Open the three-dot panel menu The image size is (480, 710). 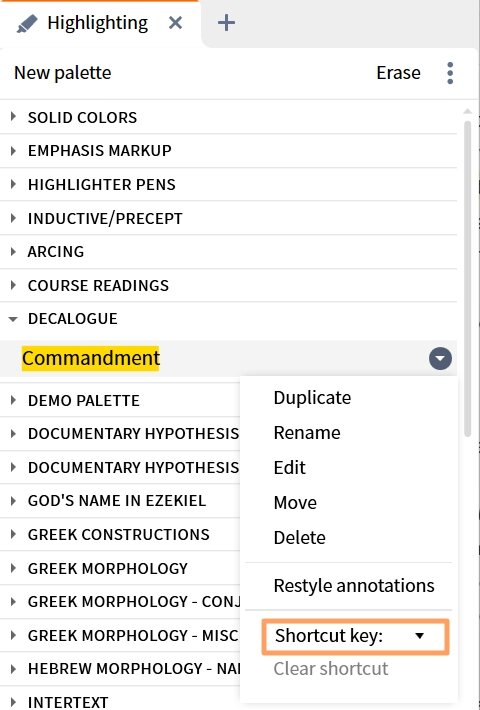450,73
